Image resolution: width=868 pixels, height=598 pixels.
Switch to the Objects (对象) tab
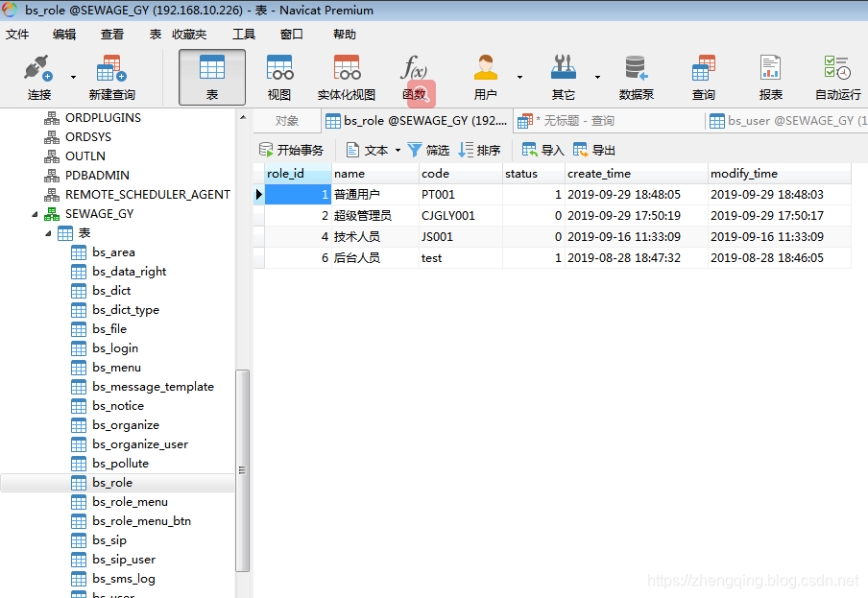(287, 121)
